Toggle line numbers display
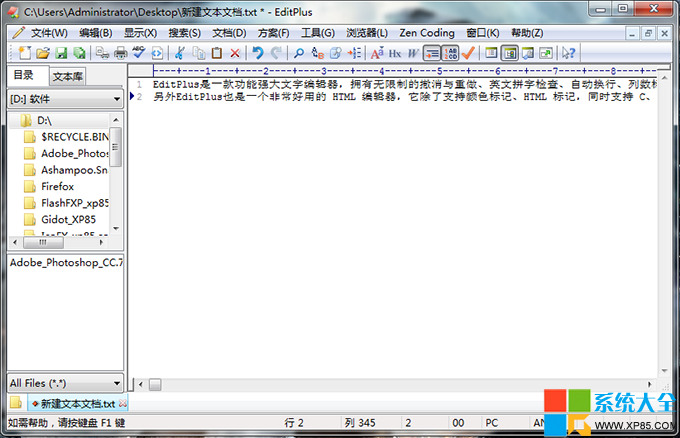Image resolution: width=680 pixels, height=438 pixels. [450, 53]
